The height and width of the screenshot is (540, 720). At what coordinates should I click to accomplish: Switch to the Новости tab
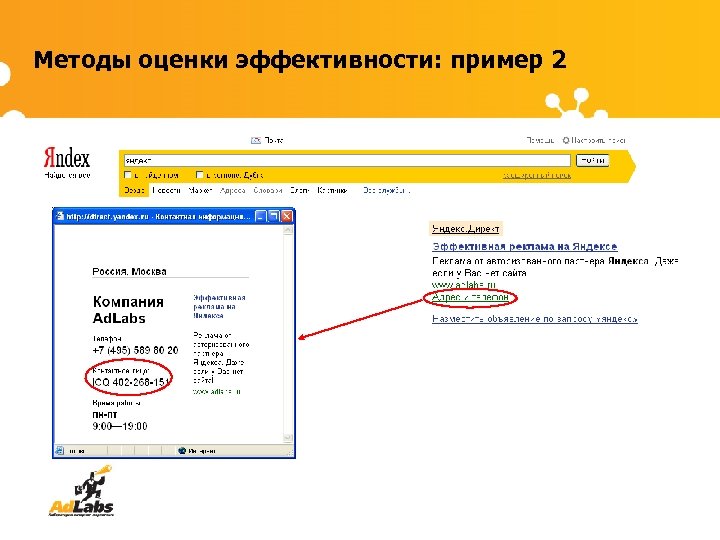coord(166,190)
